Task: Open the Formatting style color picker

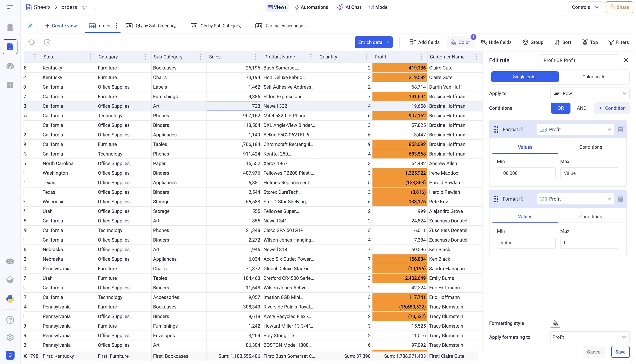Action: pos(555,323)
